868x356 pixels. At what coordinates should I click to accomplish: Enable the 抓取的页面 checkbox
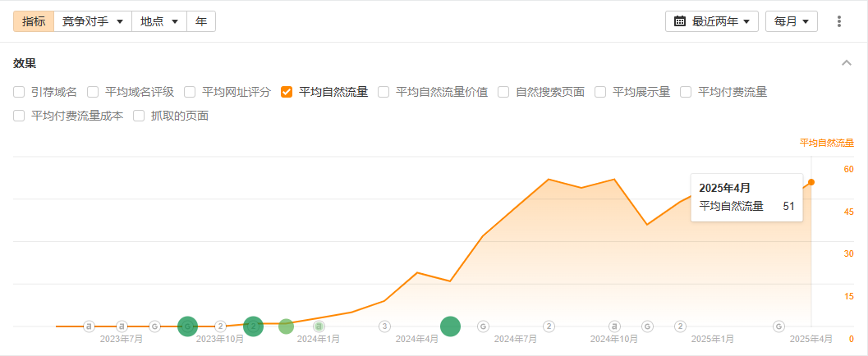(x=139, y=116)
